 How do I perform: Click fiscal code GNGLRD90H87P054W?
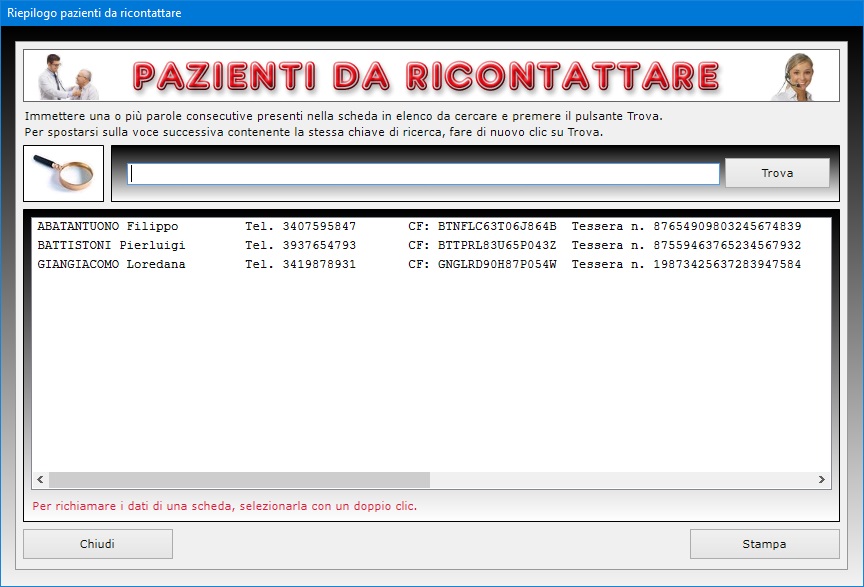pos(497,265)
